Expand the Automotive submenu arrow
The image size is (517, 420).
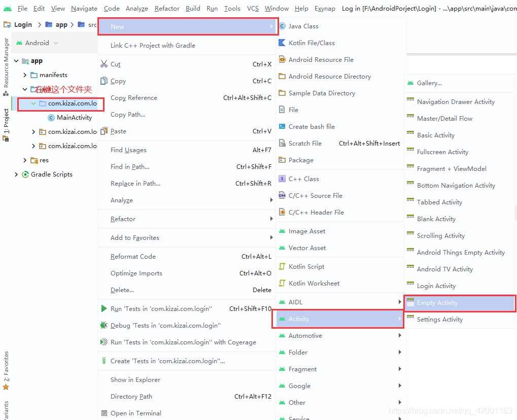coord(400,335)
